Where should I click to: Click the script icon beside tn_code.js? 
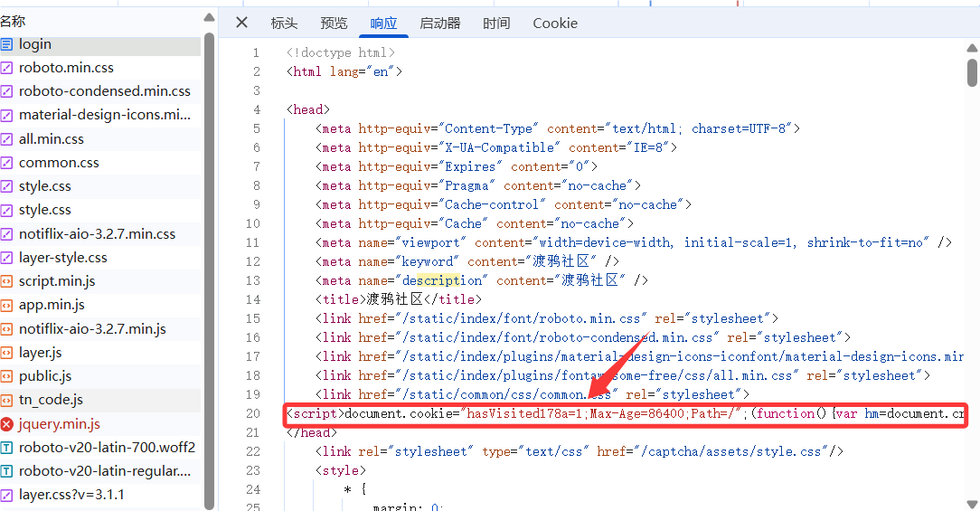pyautogui.click(x=7, y=400)
